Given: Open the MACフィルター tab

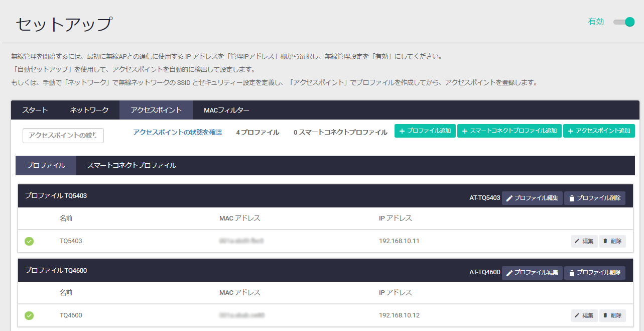Looking at the screenshot, I should click(226, 110).
